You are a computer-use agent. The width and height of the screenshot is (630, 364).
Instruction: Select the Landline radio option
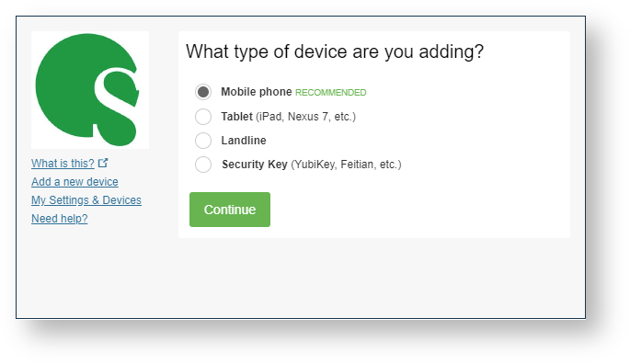(x=203, y=141)
